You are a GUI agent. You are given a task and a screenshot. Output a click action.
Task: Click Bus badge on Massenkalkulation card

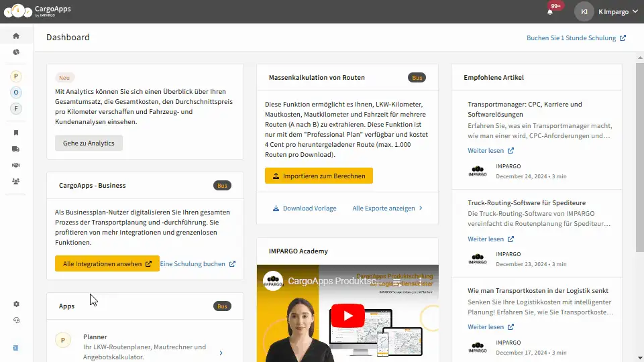(417, 78)
